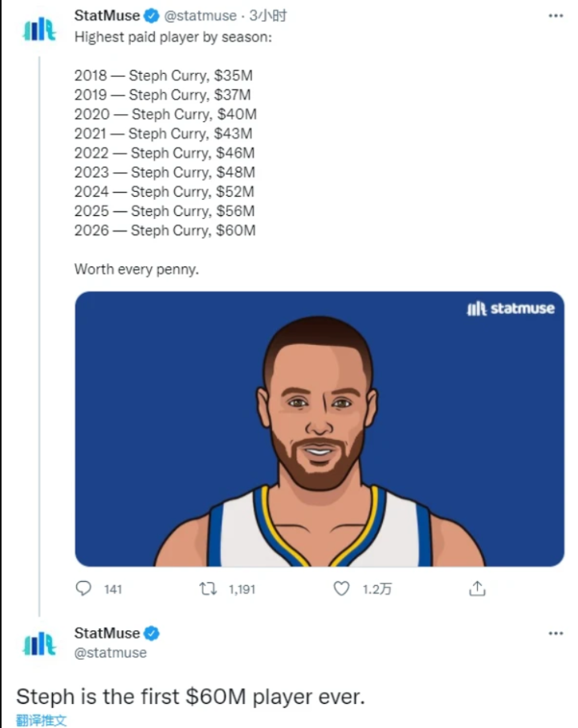Click verified badge beside bottom StatMuse name
This screenshot has height=728, width=578.
pyautogui.click(x=152, y=633)
